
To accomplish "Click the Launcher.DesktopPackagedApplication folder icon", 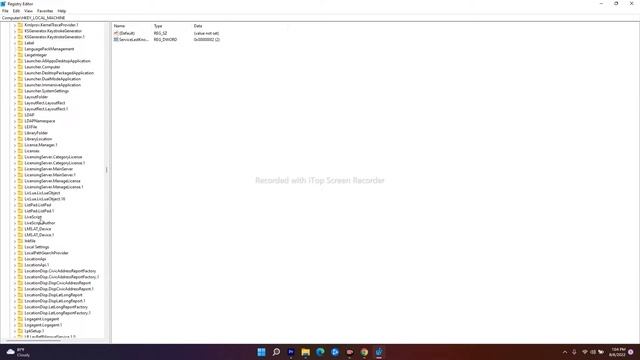I will click(x=20, y=73).
